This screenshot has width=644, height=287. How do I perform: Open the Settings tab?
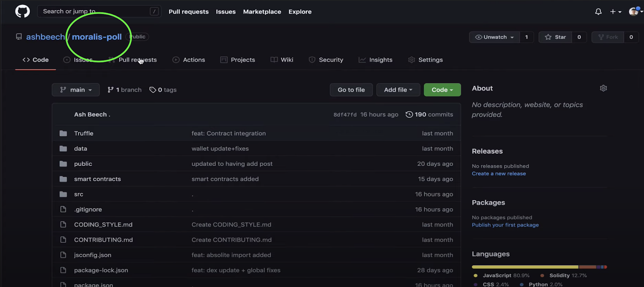point(425,60)
